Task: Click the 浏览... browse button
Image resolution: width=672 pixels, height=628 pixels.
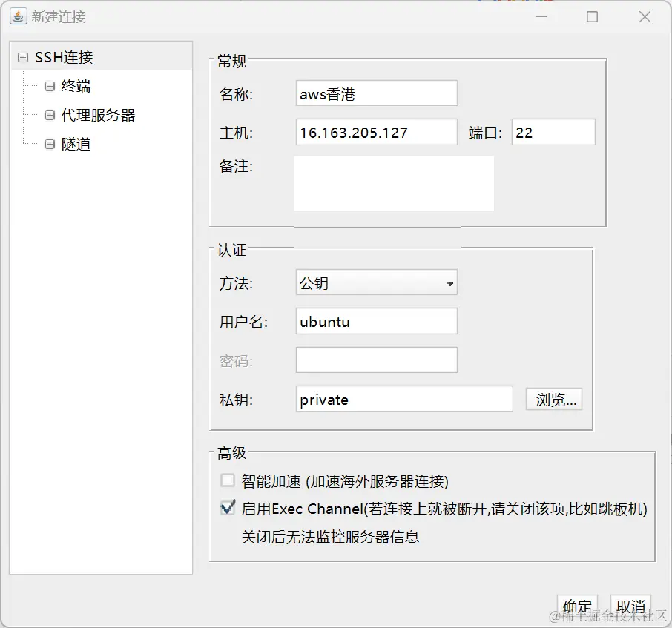Action: [x=554, y=400]
